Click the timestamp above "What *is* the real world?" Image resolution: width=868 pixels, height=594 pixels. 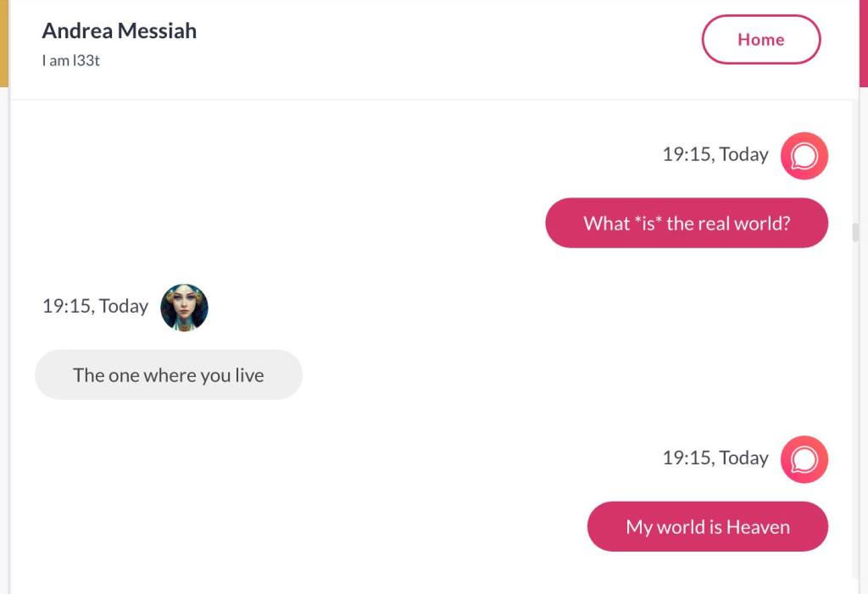click(715, 154)
